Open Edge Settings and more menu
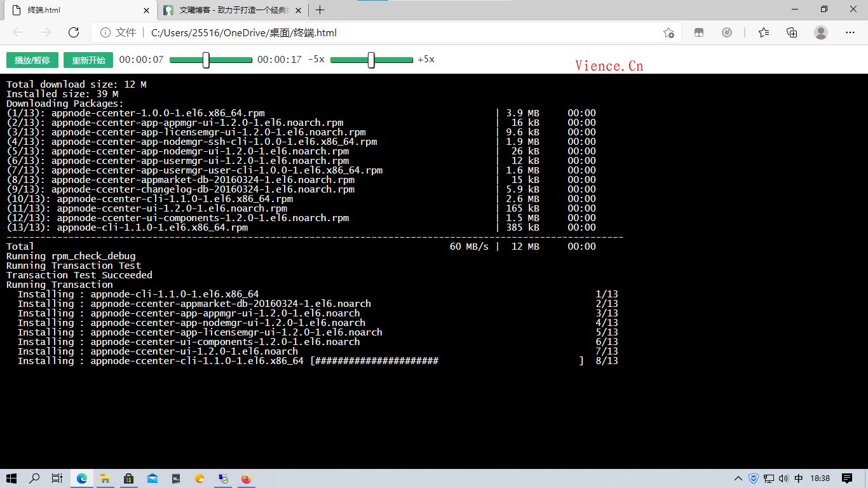 pos(850,32)
